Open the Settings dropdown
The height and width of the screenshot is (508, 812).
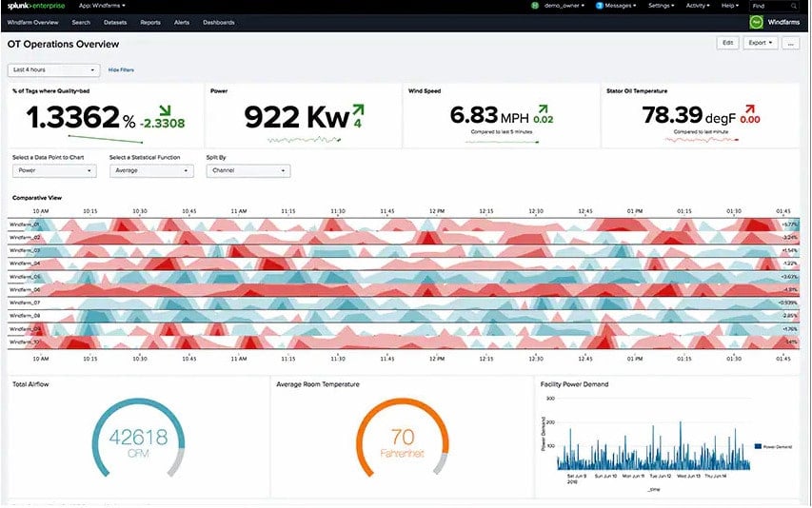click(662, 6)
